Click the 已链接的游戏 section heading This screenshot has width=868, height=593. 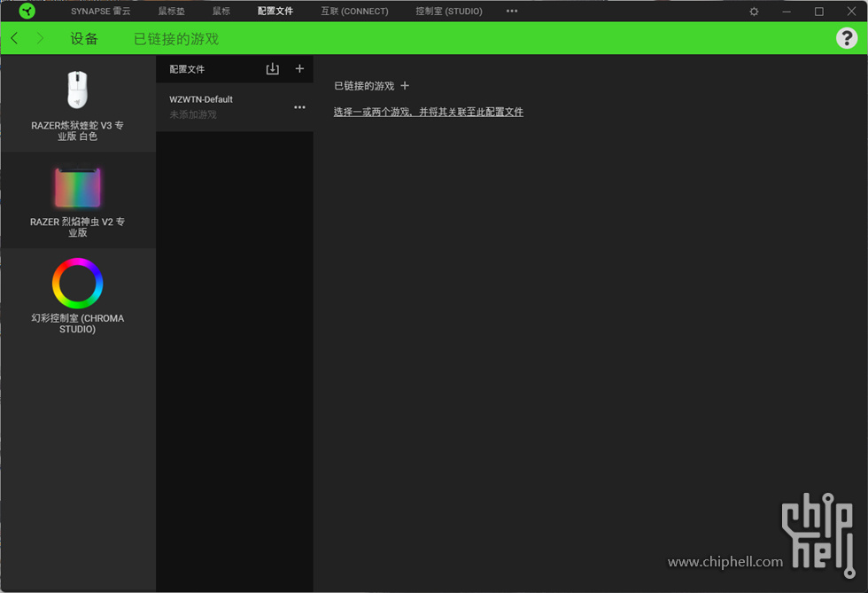[364, 86]
